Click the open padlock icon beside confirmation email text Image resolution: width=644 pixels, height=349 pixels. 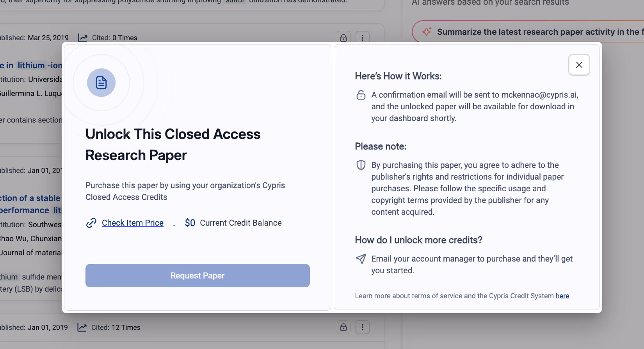pyautogui.click(x=361, y=95)
